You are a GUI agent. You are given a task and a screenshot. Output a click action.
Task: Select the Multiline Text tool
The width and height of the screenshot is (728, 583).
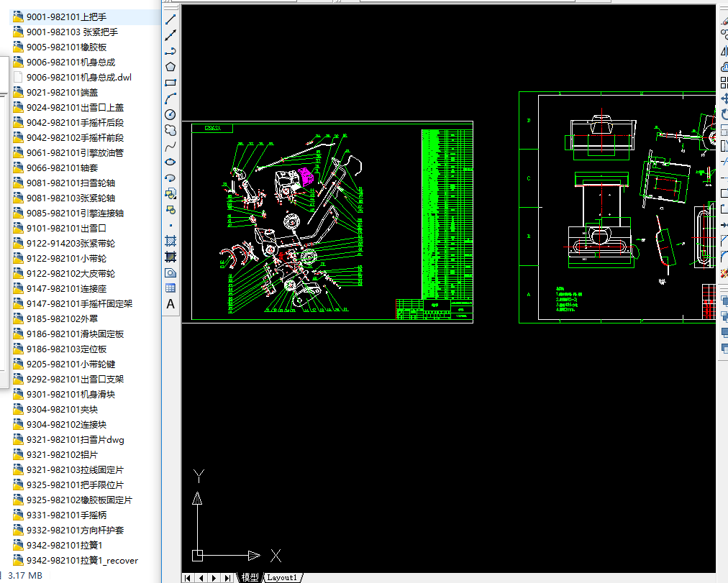click(170, 304)
